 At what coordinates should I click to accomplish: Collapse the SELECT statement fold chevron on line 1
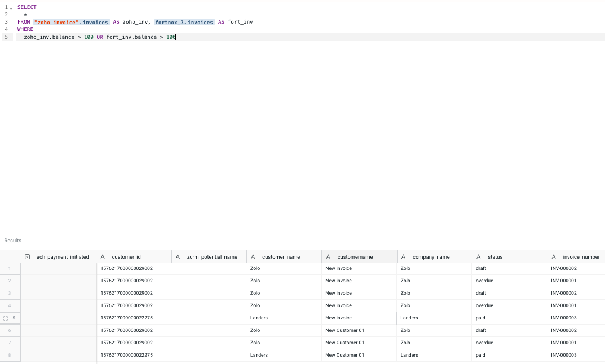11,8
